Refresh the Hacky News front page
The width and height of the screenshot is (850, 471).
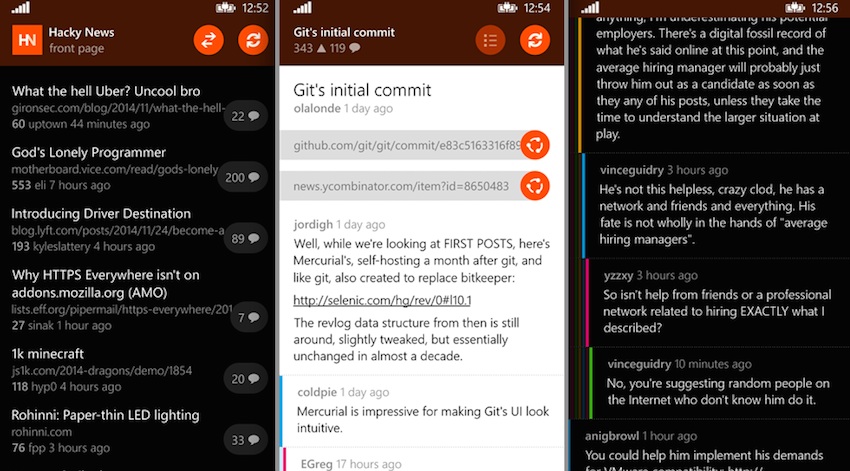click(x=253, y=40)
